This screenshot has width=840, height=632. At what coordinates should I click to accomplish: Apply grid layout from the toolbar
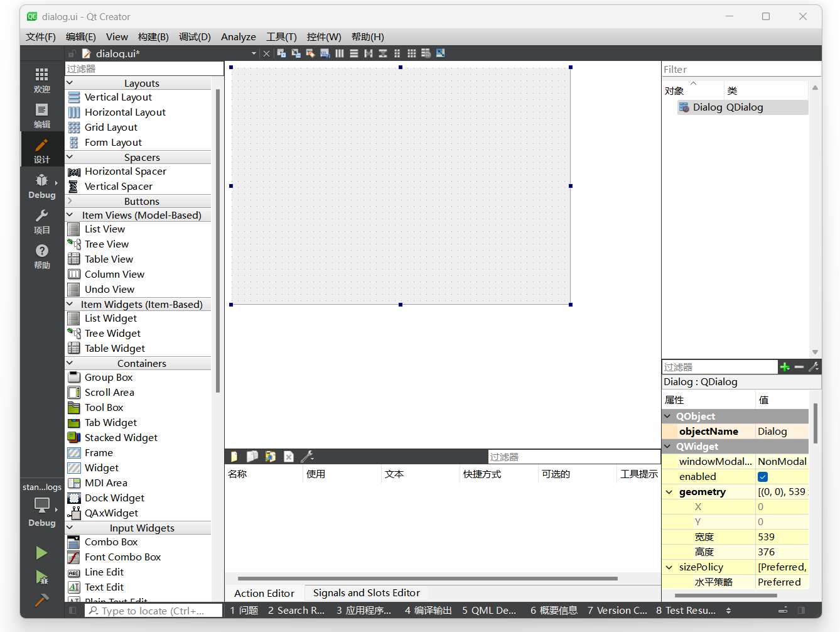click(412, 53)
